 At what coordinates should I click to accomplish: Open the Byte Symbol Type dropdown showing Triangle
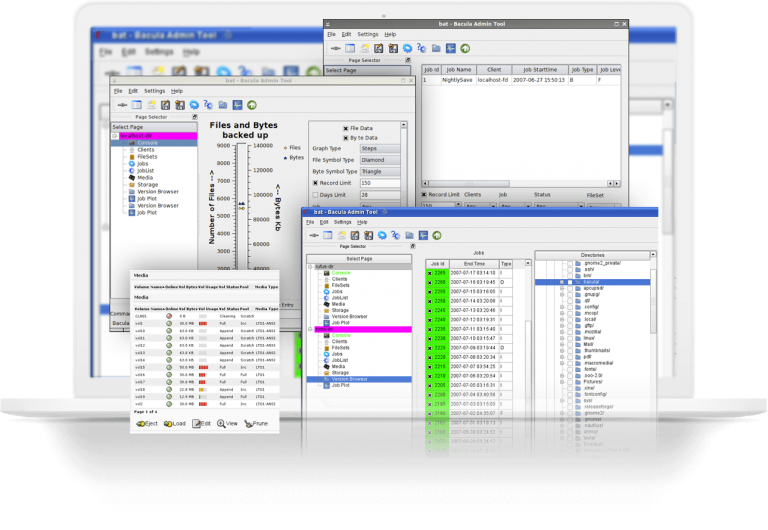click(x=380, y=171)
